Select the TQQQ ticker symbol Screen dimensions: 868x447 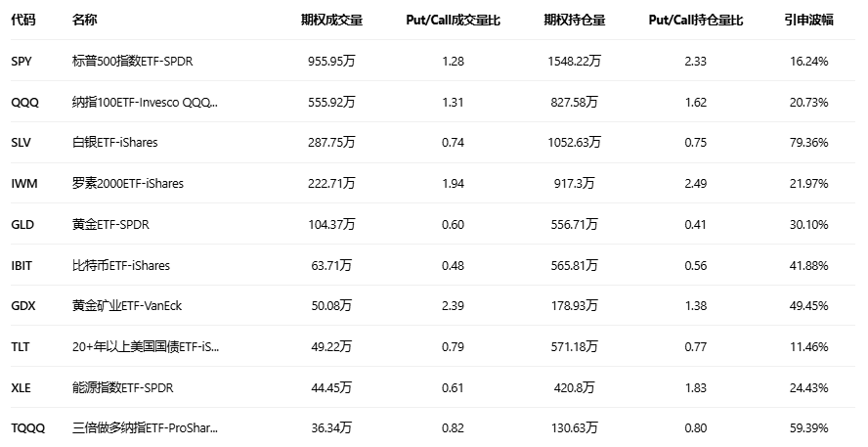(x=27, y=427)
